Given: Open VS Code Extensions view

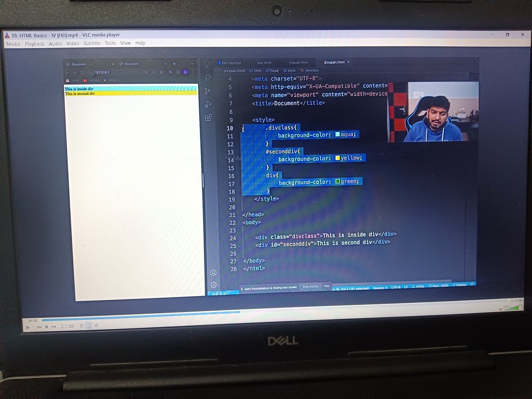Looking at the screenshot, I should click(x=208, y=117).
